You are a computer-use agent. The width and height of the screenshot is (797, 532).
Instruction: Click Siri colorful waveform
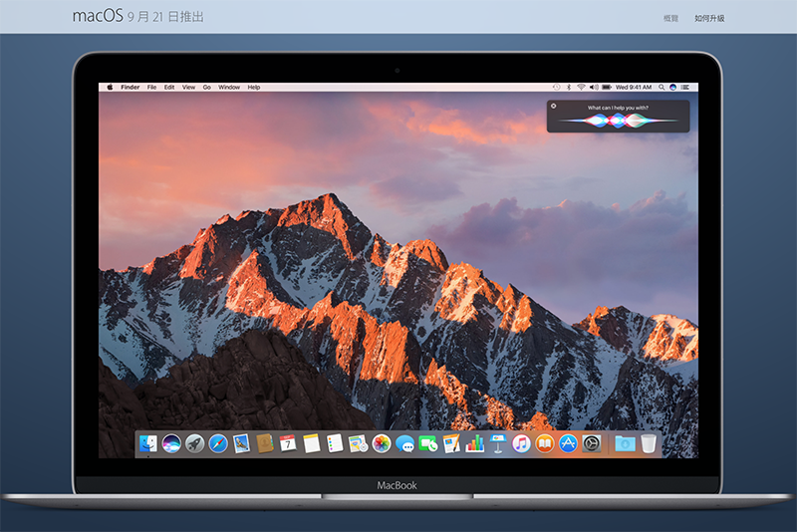pyautogui.click(x=618, y=121)
